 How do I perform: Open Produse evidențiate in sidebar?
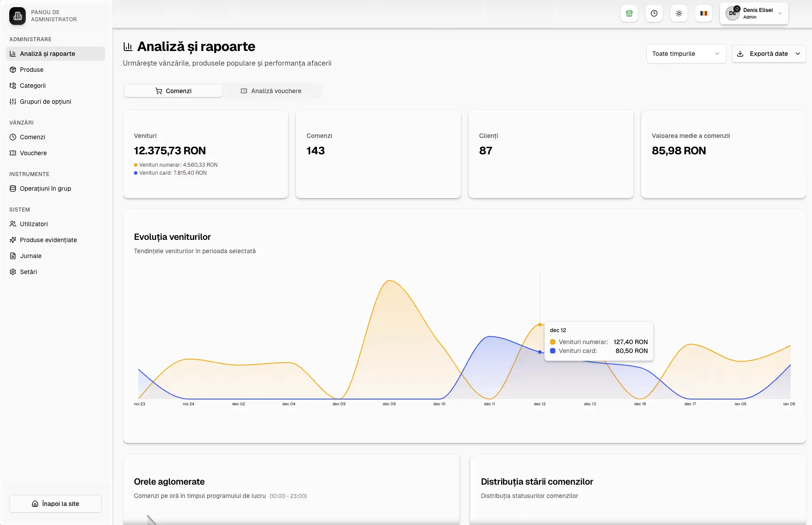tap(48, 240)
